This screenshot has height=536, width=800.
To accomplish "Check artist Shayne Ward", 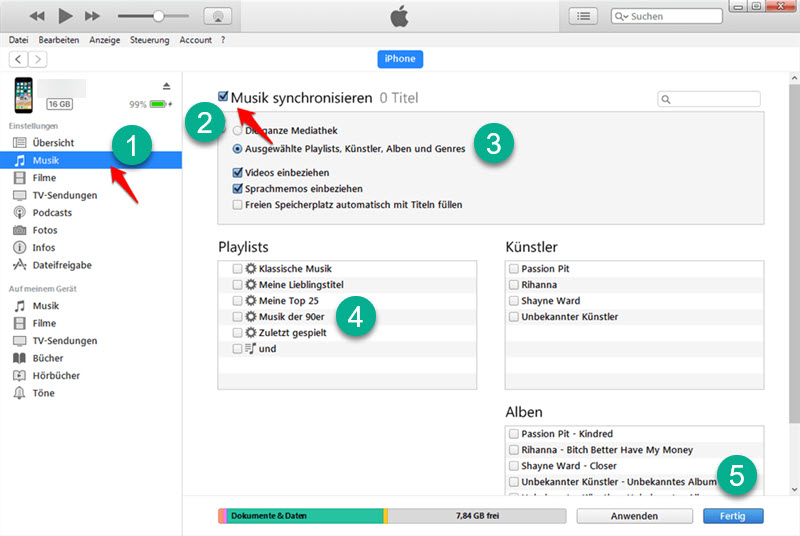I will pyautogui.click(x=514, y=300).
